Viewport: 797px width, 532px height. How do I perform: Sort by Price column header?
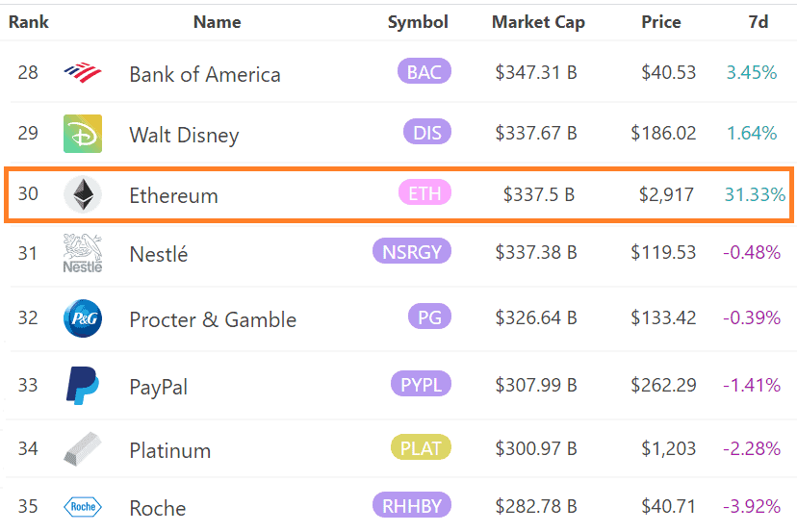661,22
